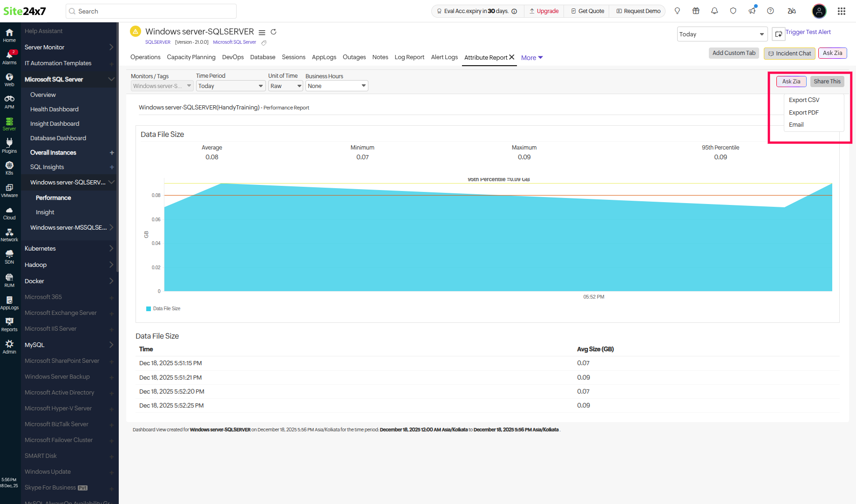Open the Business Hours dropdown
This screenshot has width=856, height=504.
tap(336, 86)
